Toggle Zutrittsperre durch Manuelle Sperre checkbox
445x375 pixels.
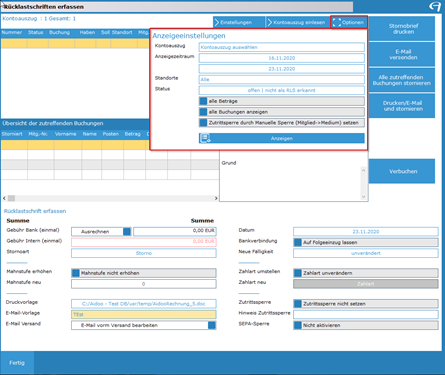pyautogui.click(x=203, y=123)
